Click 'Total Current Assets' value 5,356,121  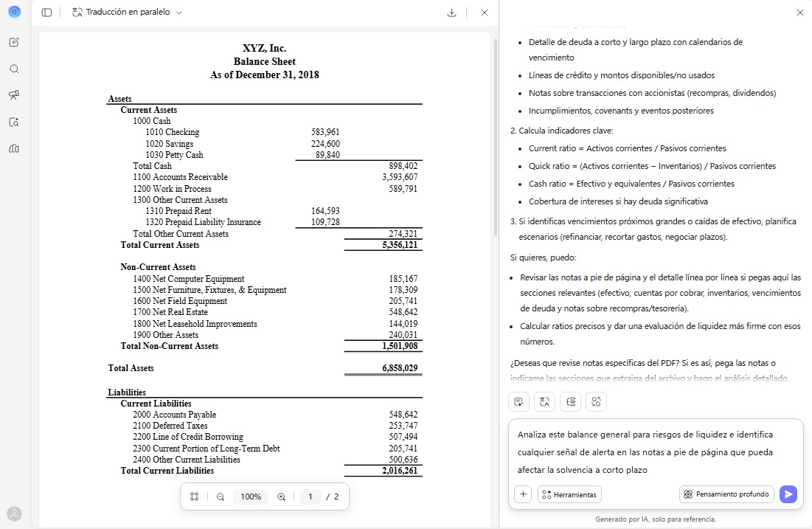[400, 244]
